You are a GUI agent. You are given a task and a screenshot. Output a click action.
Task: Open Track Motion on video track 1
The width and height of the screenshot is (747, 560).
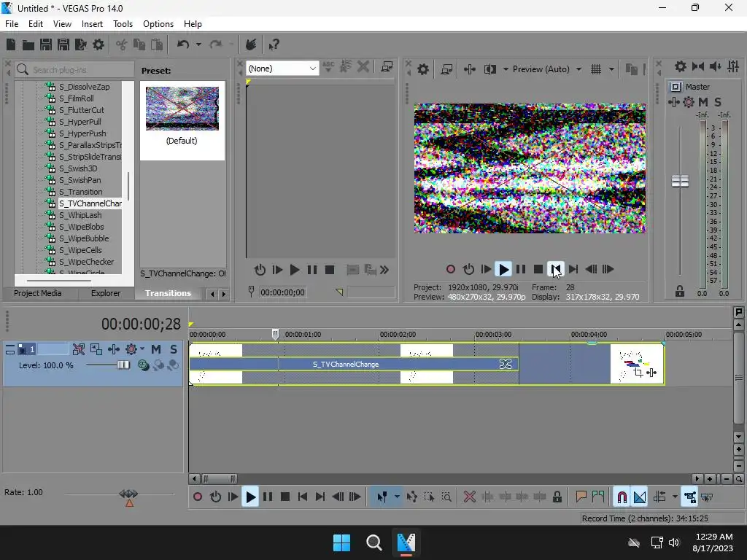[x=96, y=349]
